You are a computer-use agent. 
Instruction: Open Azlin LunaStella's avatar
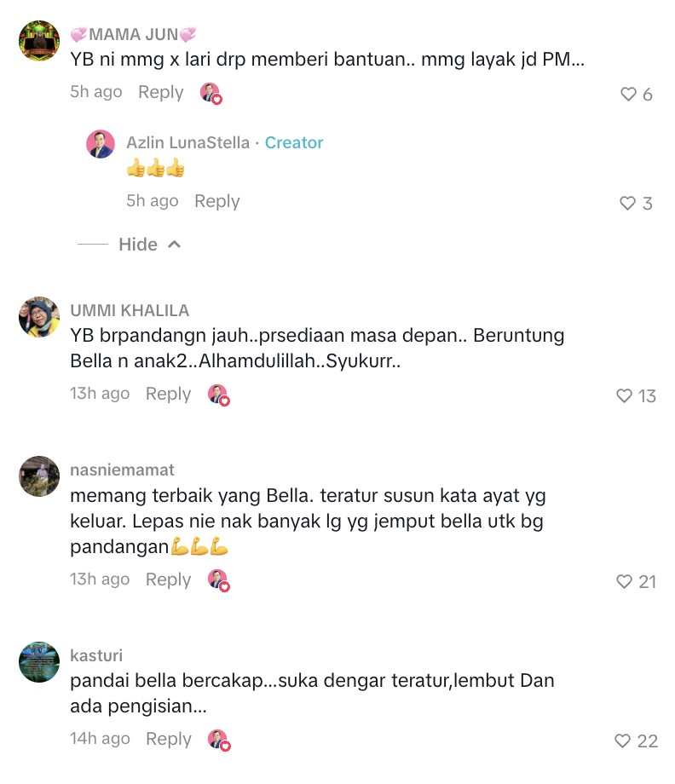pyautogui.click(x=101, y=144)
